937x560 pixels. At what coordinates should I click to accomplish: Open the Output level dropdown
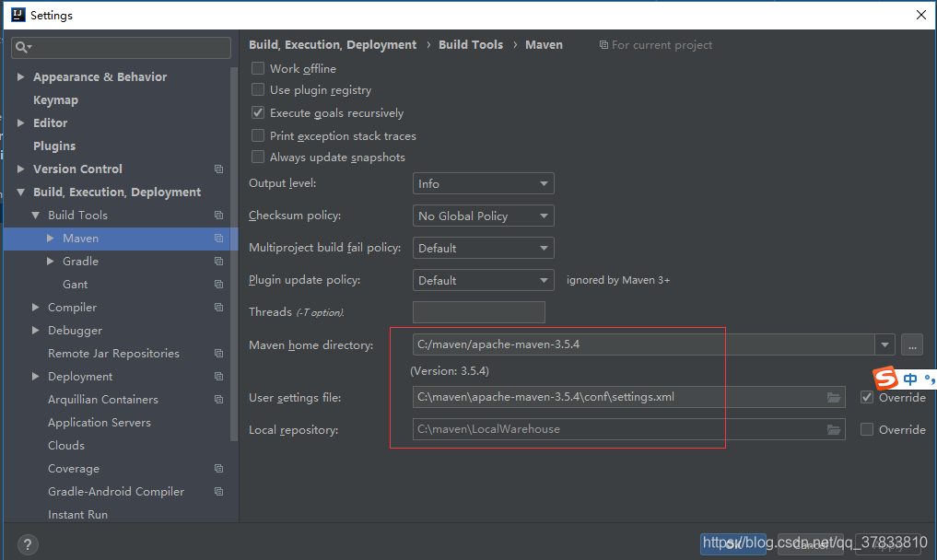tap(483, 183)
